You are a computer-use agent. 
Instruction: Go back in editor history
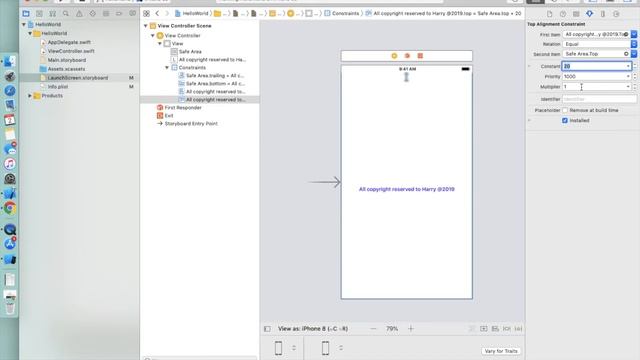tap(157, 13)
